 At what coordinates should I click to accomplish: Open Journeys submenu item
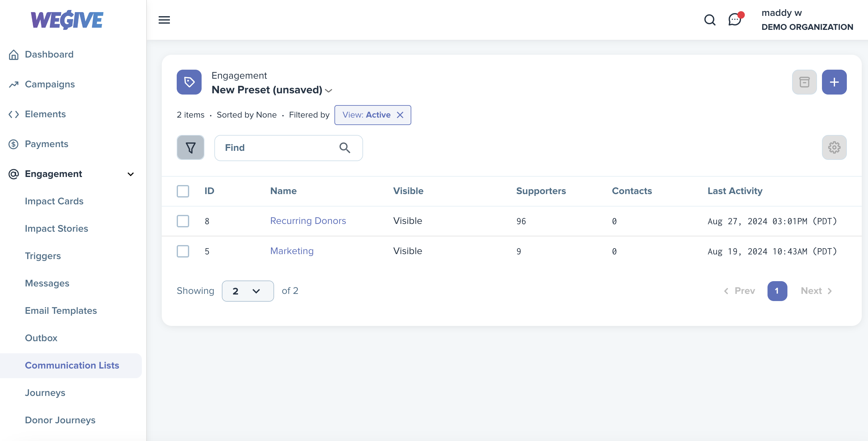point(45,393)
